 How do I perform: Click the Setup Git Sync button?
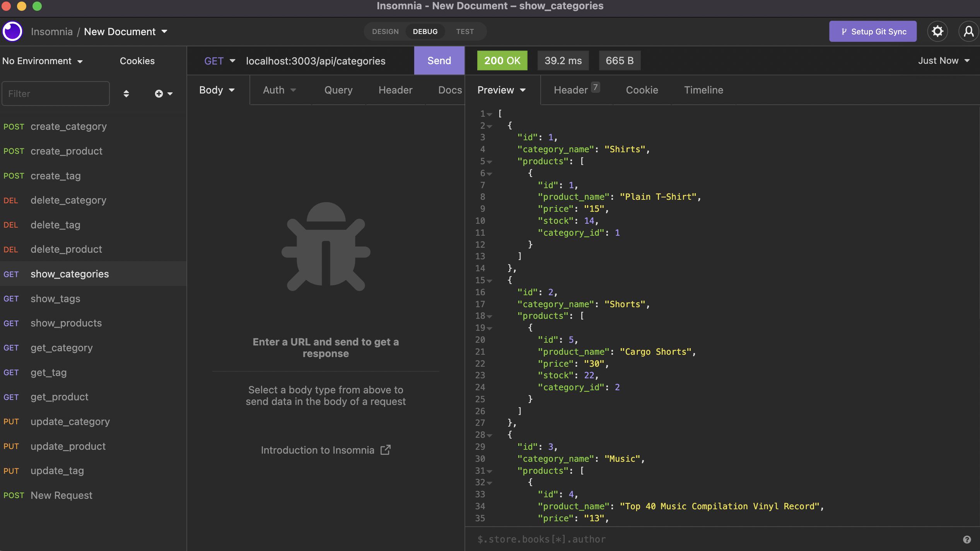pyautogui.click(x=873, y=31)
